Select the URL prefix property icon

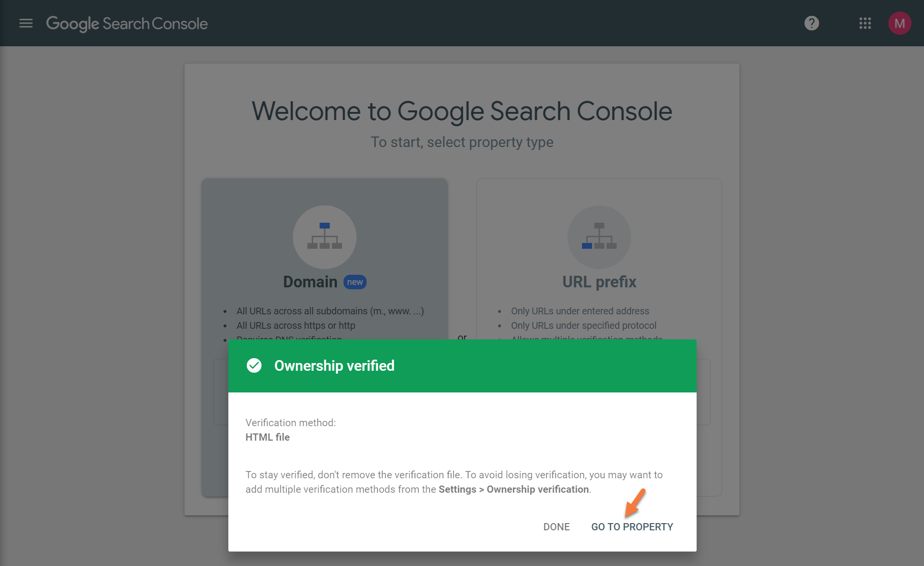599,237
